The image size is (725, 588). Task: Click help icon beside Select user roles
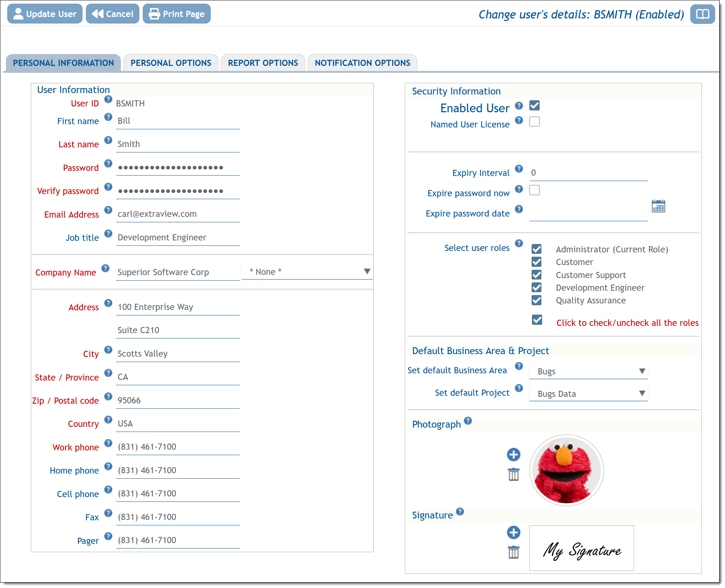[519, 243]
